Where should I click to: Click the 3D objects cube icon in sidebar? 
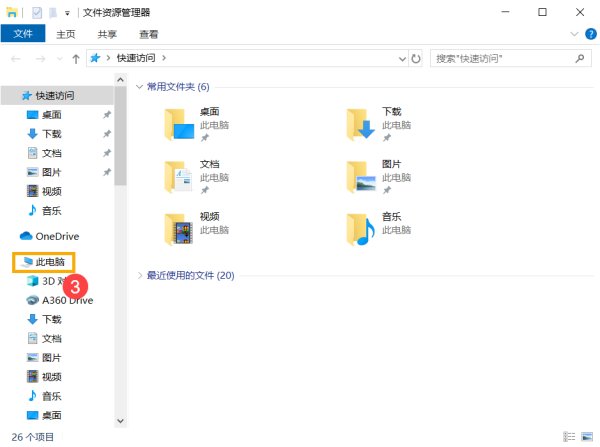[33, 281]
